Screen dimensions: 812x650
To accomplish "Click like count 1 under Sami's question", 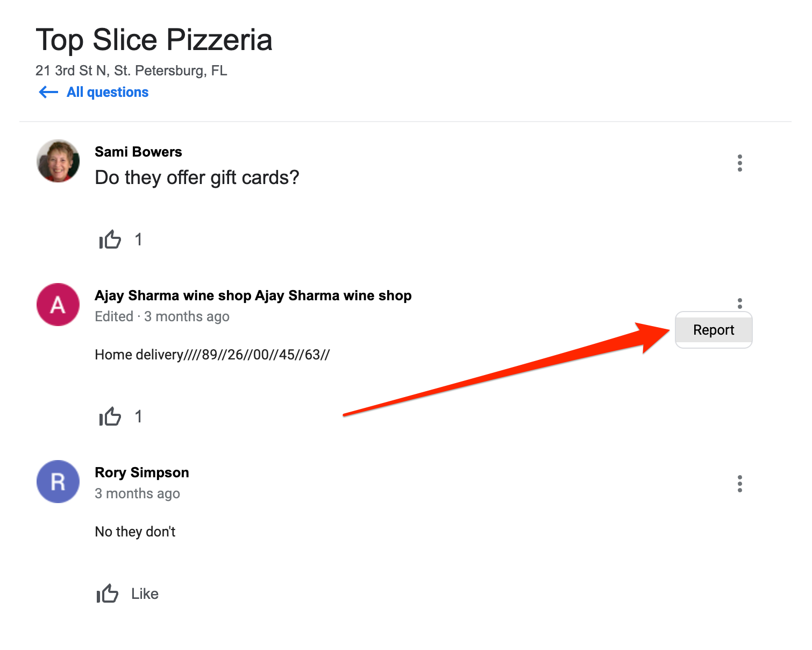I will point(139,239).
